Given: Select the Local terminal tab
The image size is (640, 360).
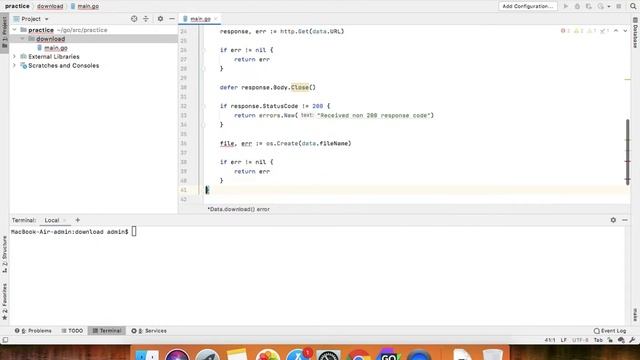Looking at the screenshot, I should click(x=52, y=220).
